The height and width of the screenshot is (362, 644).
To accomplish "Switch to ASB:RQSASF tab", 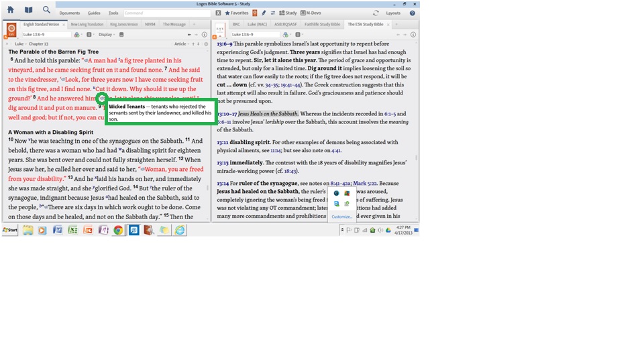I will pos(286,25).
